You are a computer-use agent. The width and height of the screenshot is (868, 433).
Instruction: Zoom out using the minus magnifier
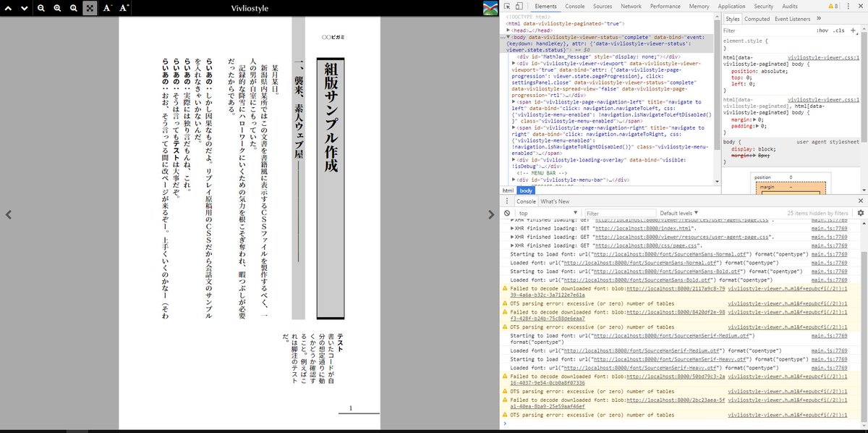coord(41,8)
